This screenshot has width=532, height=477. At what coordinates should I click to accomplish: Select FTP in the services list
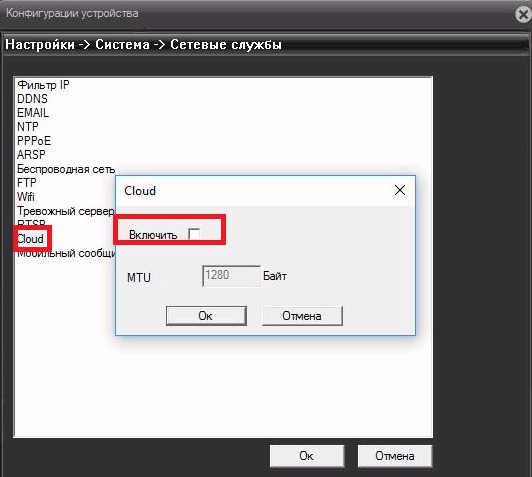26,183
